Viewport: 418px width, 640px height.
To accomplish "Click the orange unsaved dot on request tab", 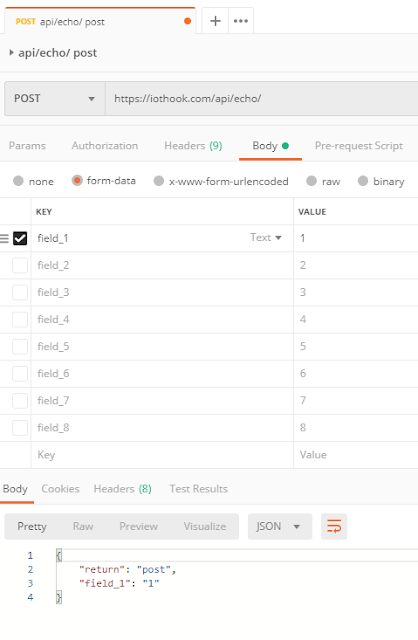I will (188, 21).
